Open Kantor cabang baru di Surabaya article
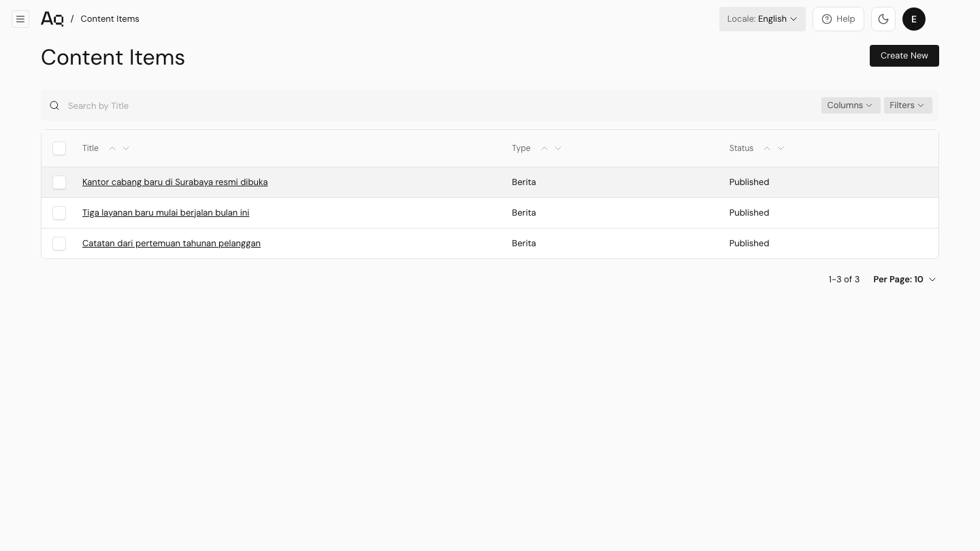The height and width of the screenshot is (551, 980). [x=175, y=182]
